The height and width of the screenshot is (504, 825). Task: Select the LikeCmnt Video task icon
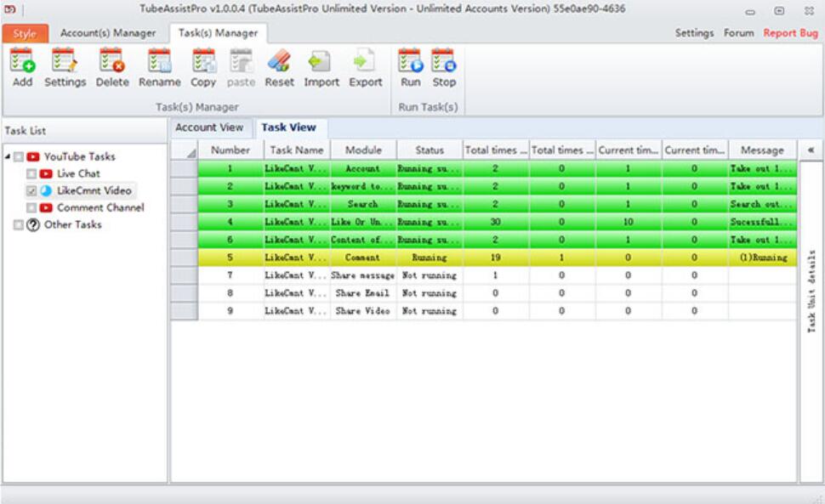point(46,190)
